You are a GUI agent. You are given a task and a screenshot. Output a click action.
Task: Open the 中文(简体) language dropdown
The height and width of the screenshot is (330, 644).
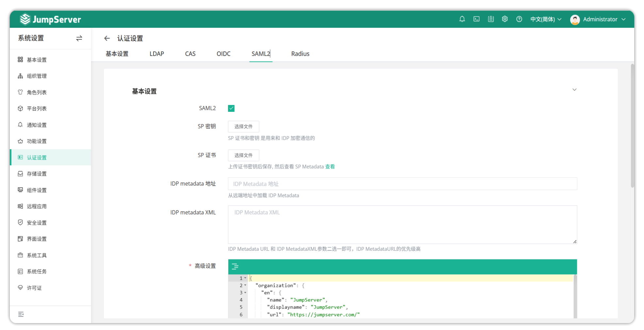pos(545,19)
